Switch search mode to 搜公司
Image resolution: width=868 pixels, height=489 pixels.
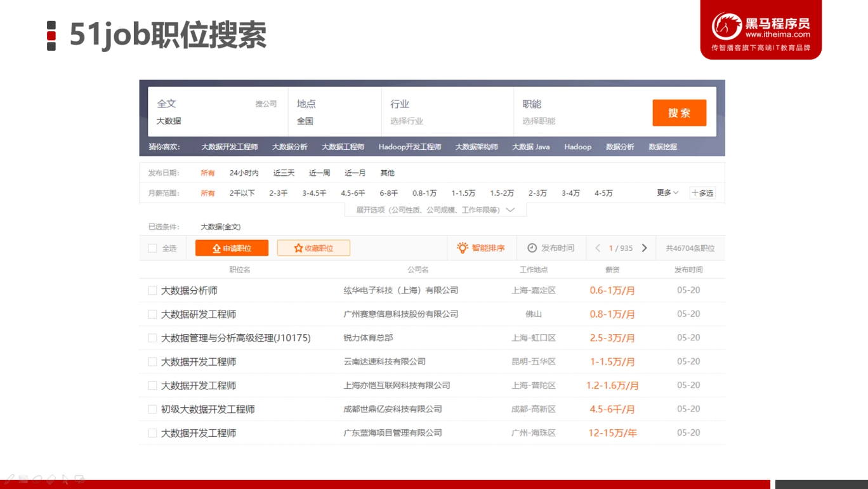coord(266,104)
